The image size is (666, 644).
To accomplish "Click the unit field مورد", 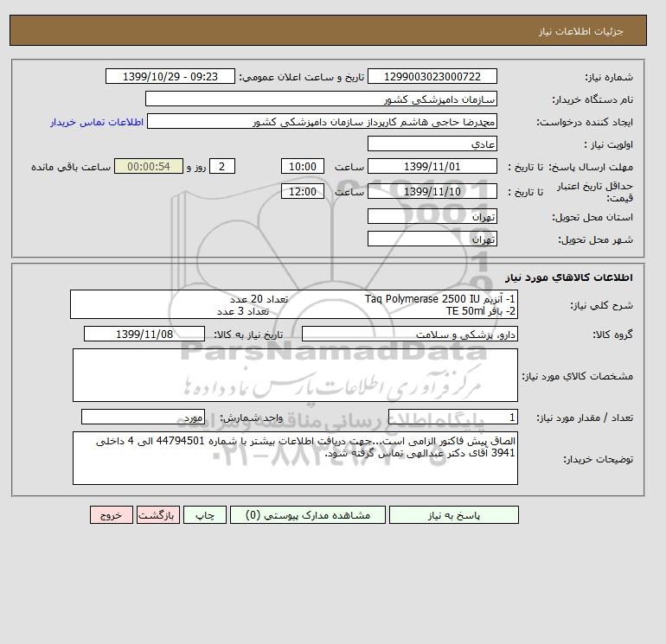I will pos(143,417).
